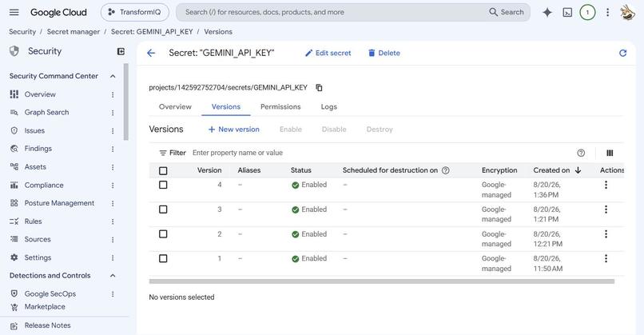The width and height of the screenshot is (644, 335).
Task: Open more options for Issues sidebar item
Action: (113, 130)
